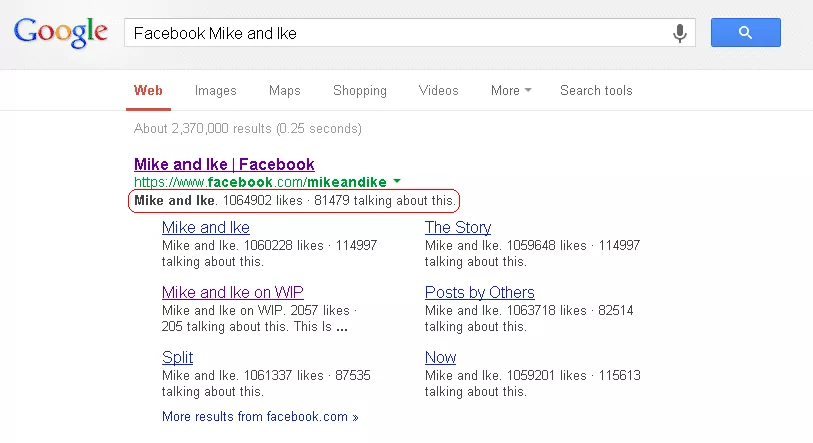Open the Mike and Ike | Facebook result
This screenshot has width=813, height=443.
coord(224,164)
